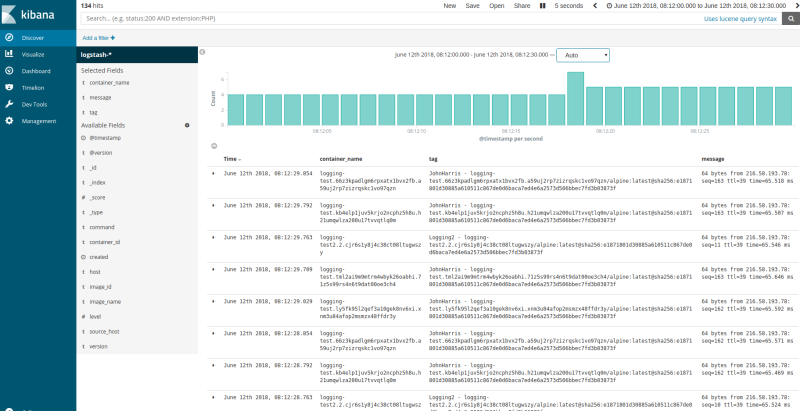Go to the Dashboard page

click(x=35, y=71)
